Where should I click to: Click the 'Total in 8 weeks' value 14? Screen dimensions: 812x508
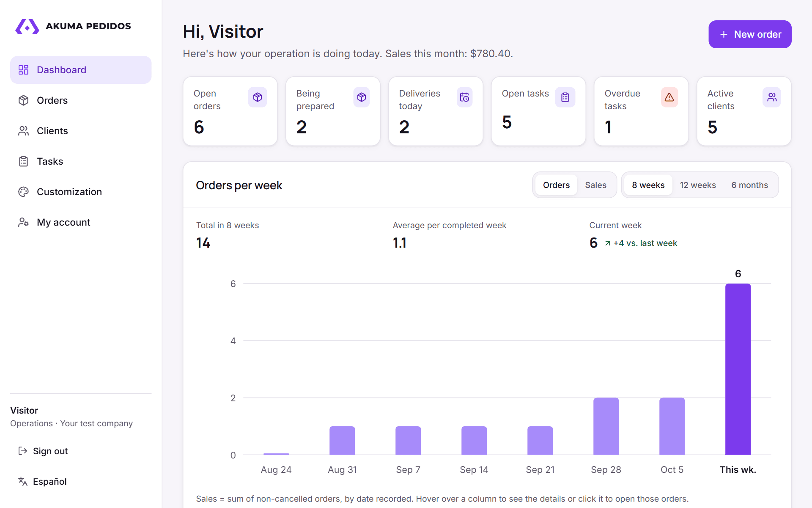tap(203, 243)
